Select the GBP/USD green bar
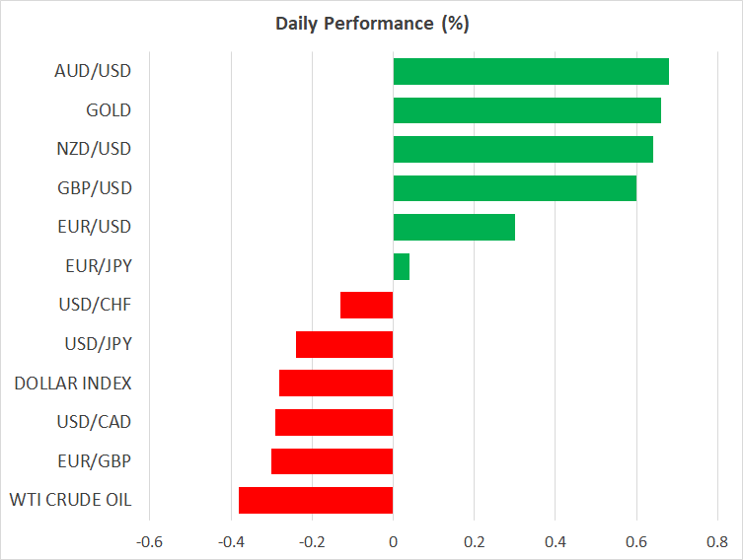The height and width of the screenshot is (560, 743). click(515, 188)
